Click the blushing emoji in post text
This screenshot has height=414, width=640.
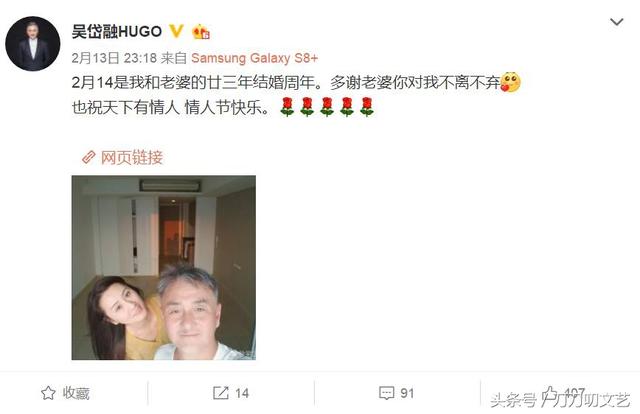(x=510, y=82)
